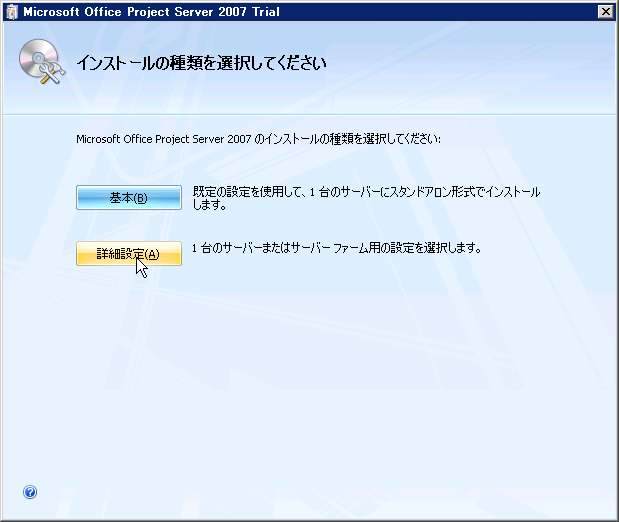Click '選択します。' ending the advanced description
This screenshot has height=522, width=619.
coord(455,248)
